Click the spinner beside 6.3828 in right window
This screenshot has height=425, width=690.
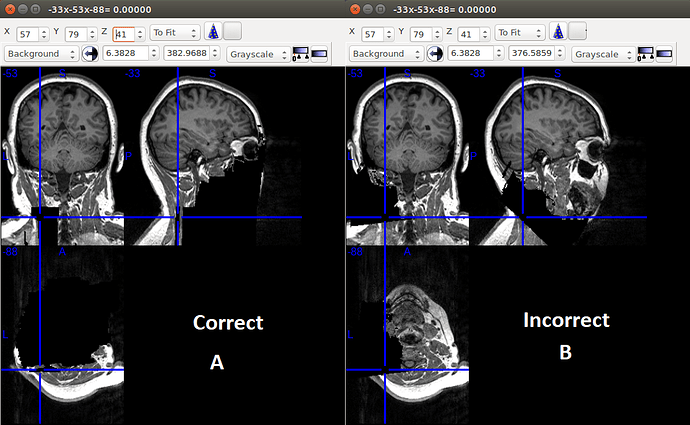[499, 53]
